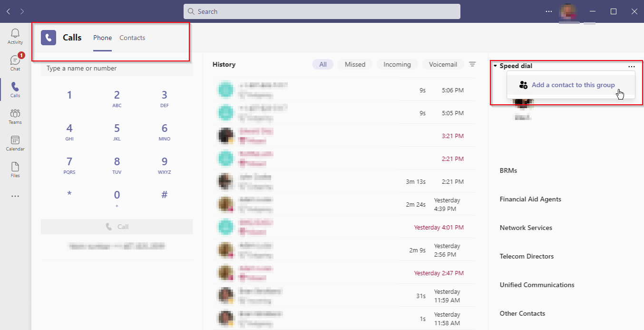
Task: Select the call from 5:06 PM
Action: point(344,90)
